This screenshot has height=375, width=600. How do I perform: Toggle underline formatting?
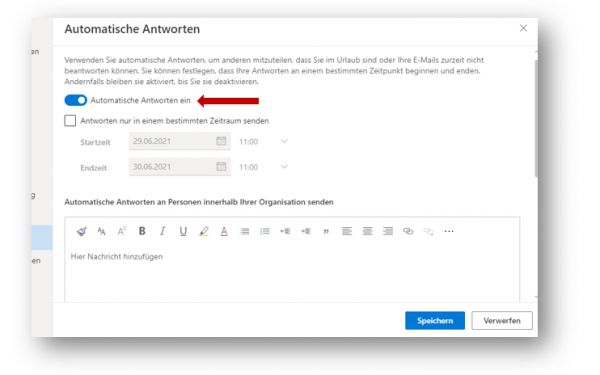coord(183,231)
